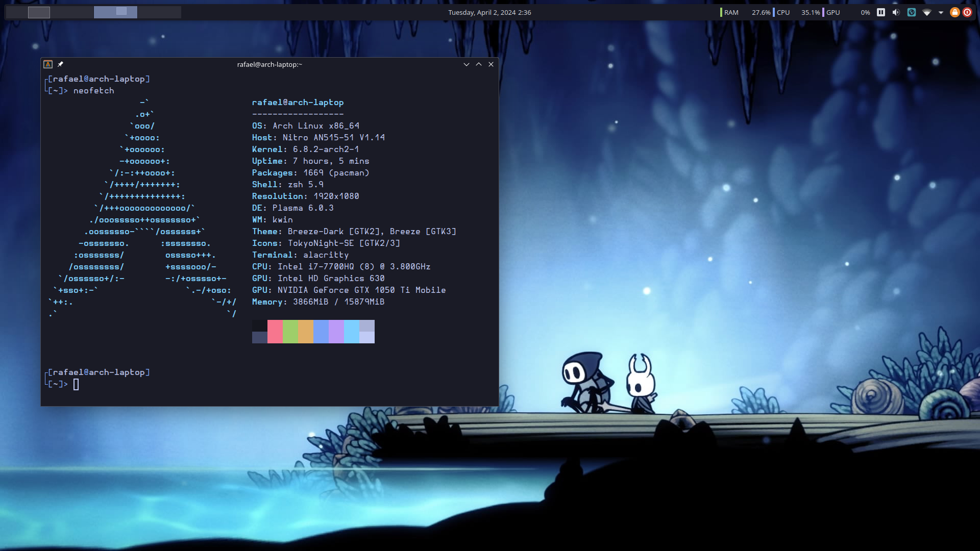Click the red power shutdown button
Image resolution: width=980 pixels, height=551 pixels.
point(967,12)
